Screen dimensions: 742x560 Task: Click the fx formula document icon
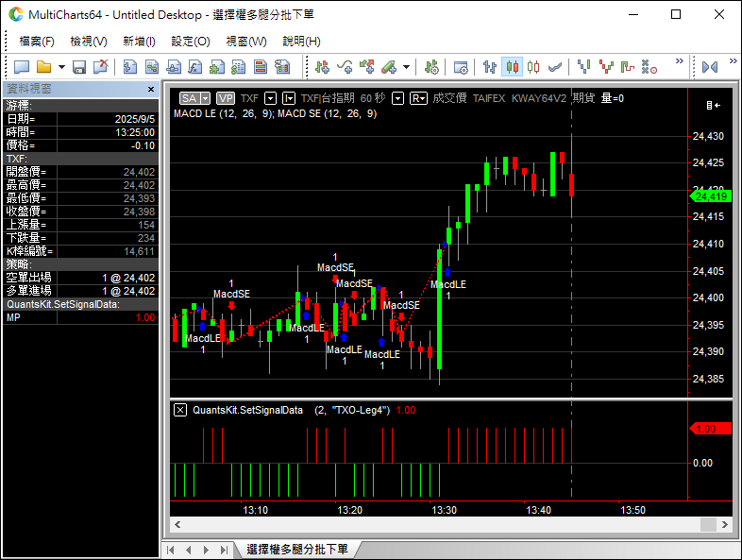[195, 67]
